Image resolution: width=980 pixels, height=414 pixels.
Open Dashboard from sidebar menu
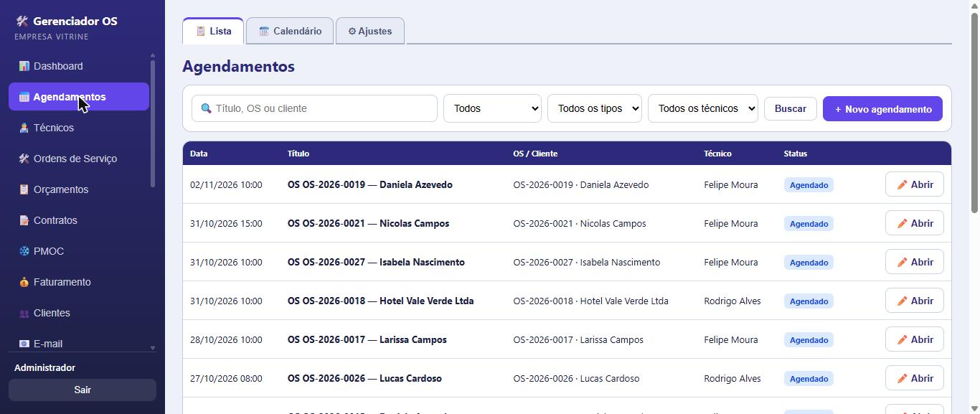click(x=79, y=66)
